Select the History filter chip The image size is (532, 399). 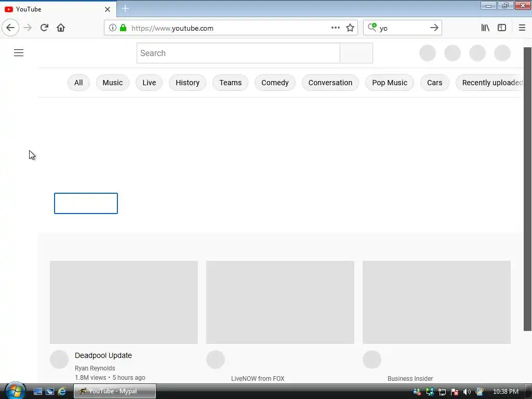187,83
